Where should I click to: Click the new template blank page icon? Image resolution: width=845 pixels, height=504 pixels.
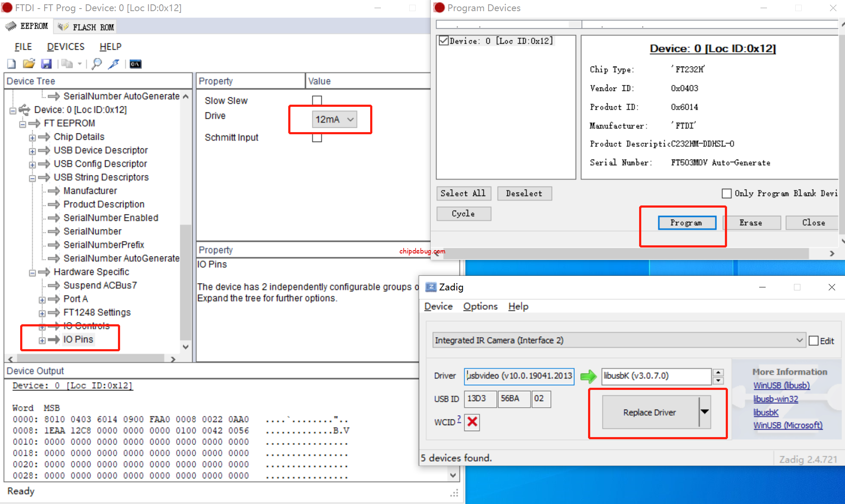click(12, 64)
